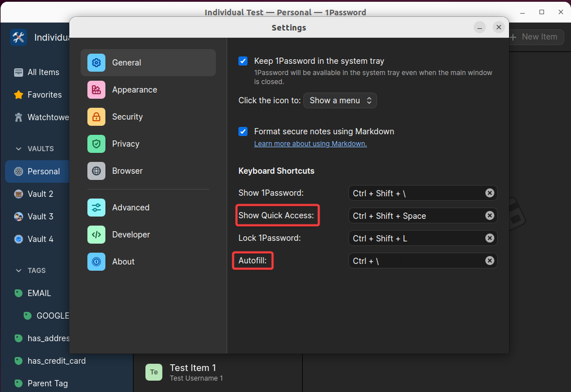The width and height of the screenshot is (571, 392).
Task: Click the Vault 4 icon
Action: click(18, 239)
